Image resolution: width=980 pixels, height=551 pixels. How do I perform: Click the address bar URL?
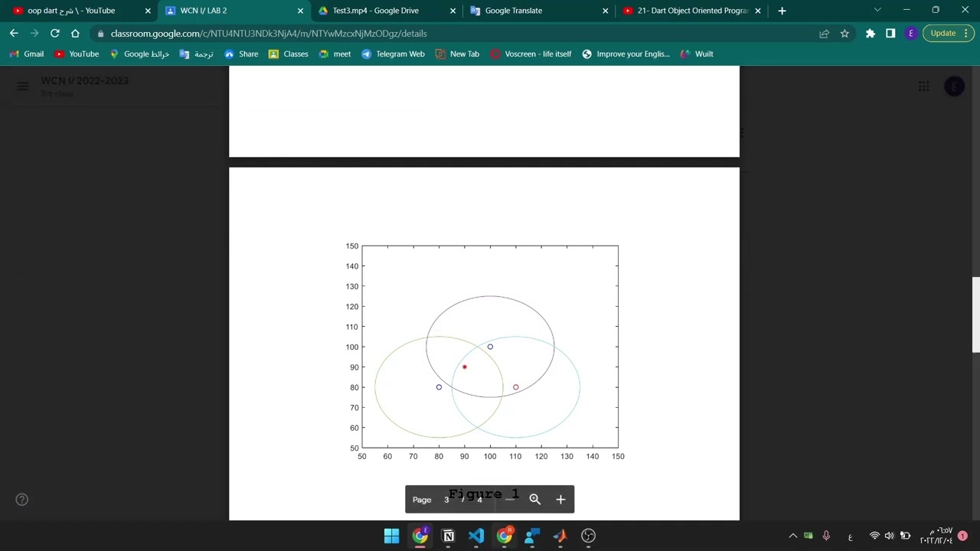point(269,34)
